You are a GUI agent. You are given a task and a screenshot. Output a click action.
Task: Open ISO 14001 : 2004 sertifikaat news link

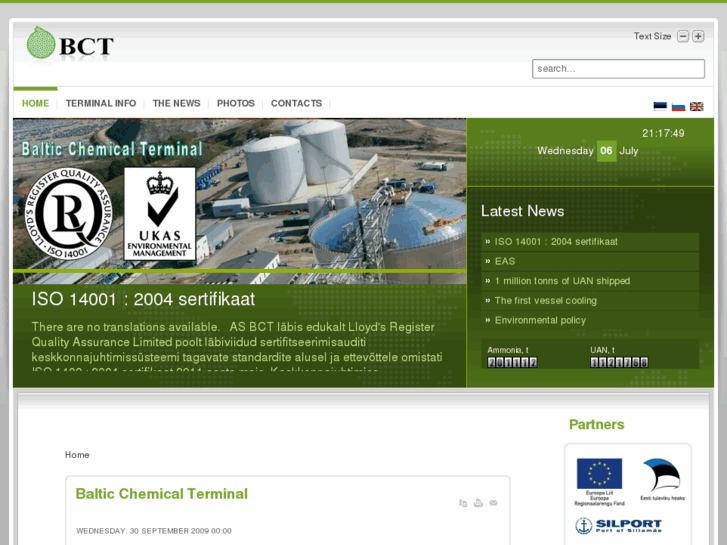point(556,242)
